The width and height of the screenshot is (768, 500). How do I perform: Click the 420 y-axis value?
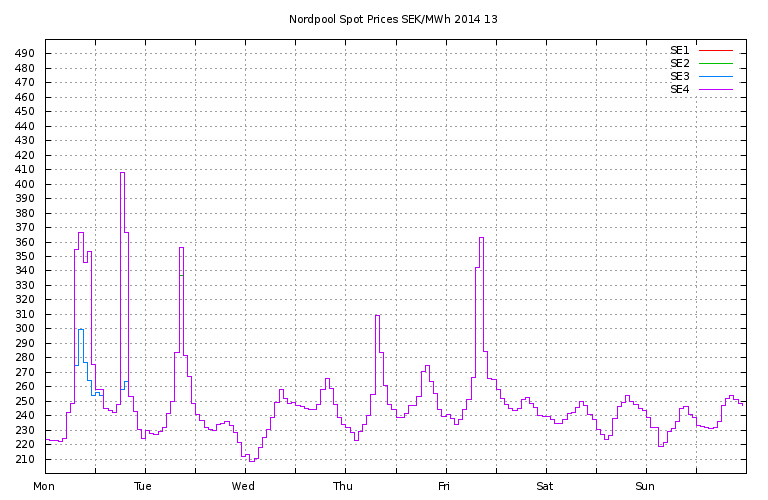[24, 155]
